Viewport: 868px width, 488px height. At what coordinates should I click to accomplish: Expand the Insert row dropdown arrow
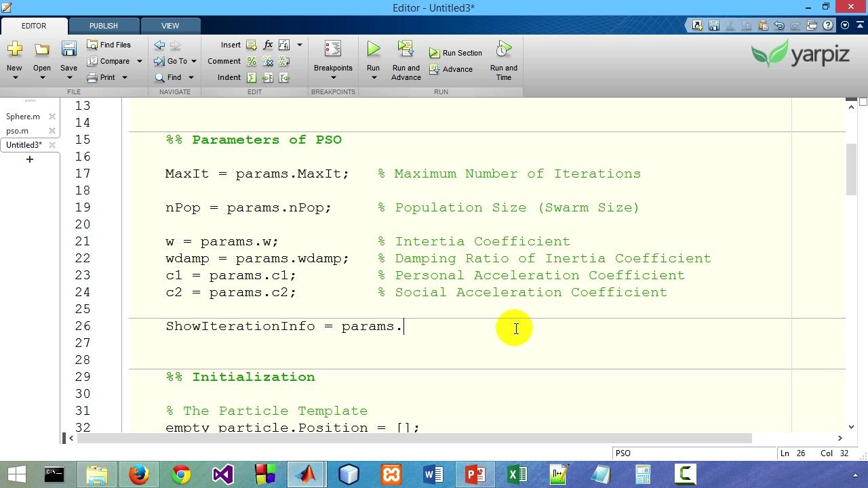(299, 45)
